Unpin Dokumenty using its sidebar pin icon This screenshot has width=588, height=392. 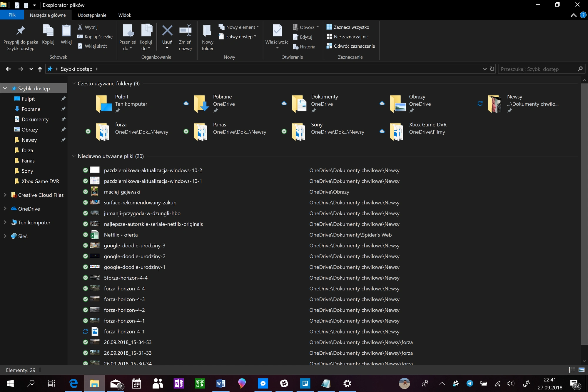pyautogui.click(x=63, y=119)
